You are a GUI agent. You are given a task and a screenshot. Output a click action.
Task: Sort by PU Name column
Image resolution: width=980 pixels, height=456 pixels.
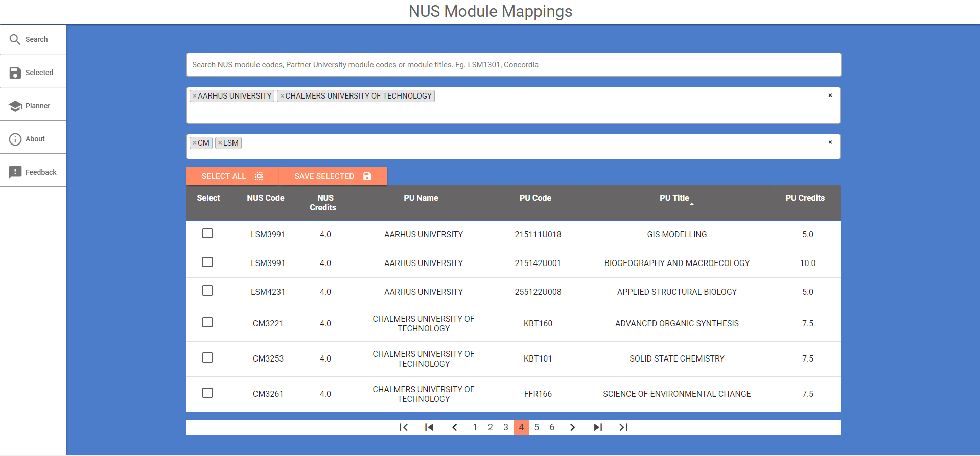coord(421,198)
